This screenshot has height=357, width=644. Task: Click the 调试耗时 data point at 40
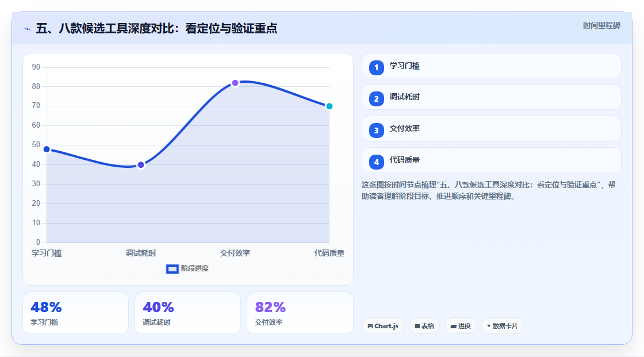tap(141, 165)
